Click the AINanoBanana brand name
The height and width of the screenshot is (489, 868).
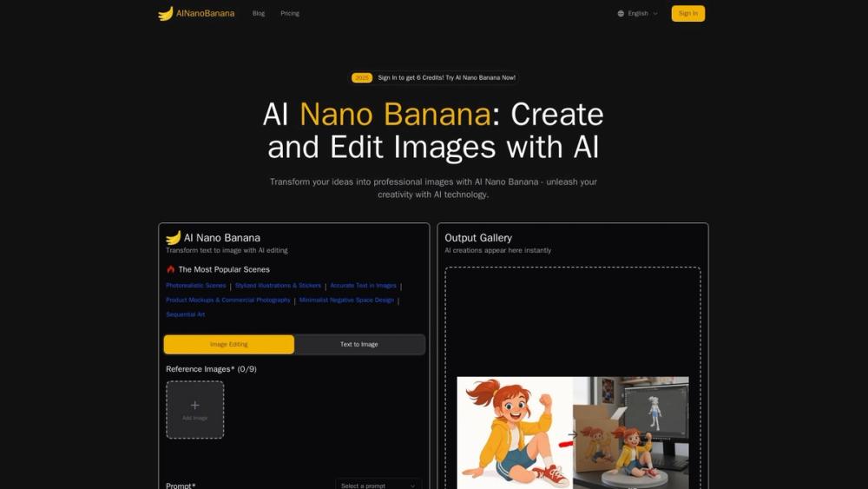tap(205, 13)
